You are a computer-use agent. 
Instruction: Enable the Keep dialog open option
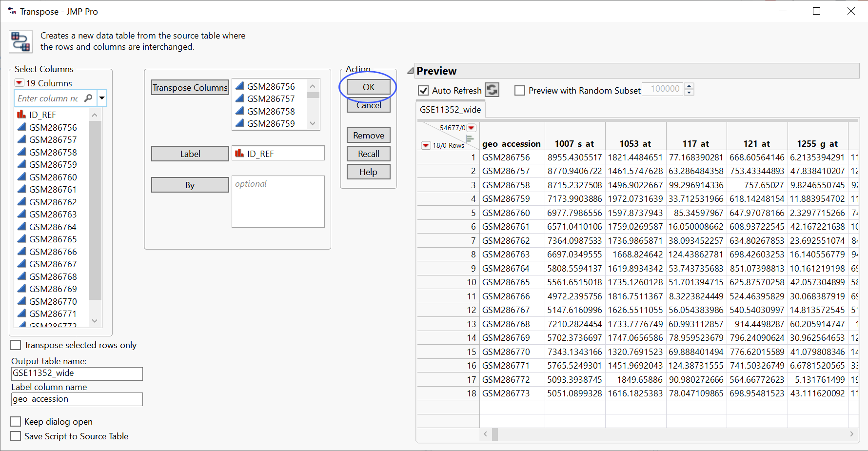[16, 422]
